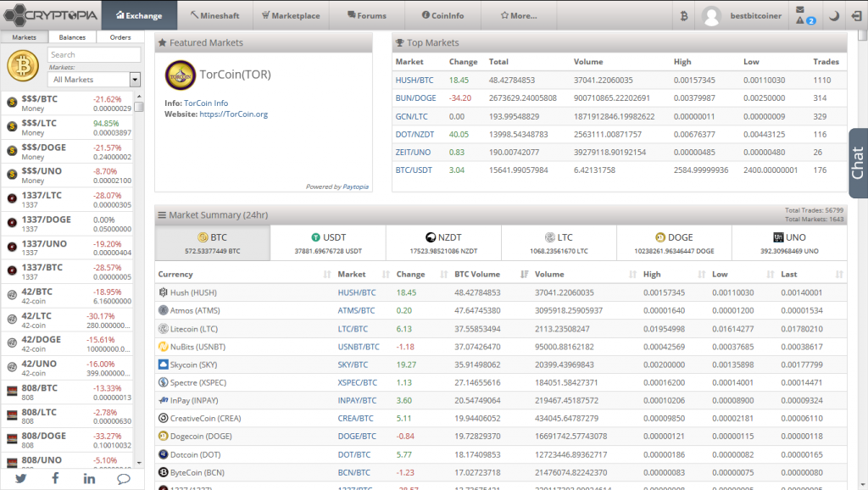Open the All Markets dropdown
Image resolution: width=868 pixels, height=490 pixels.
(94, 80)
